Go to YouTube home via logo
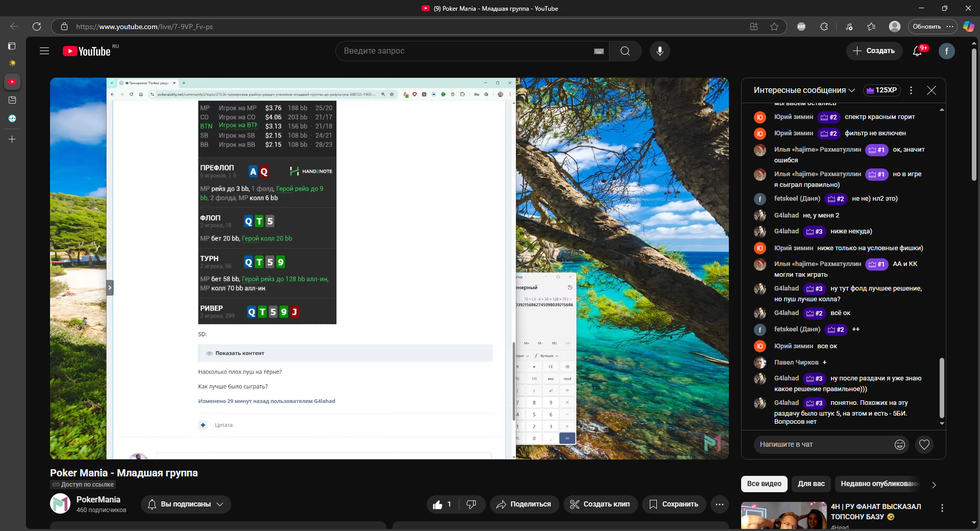The height and width of the screenshot is (531, 980). pos(87,51)
